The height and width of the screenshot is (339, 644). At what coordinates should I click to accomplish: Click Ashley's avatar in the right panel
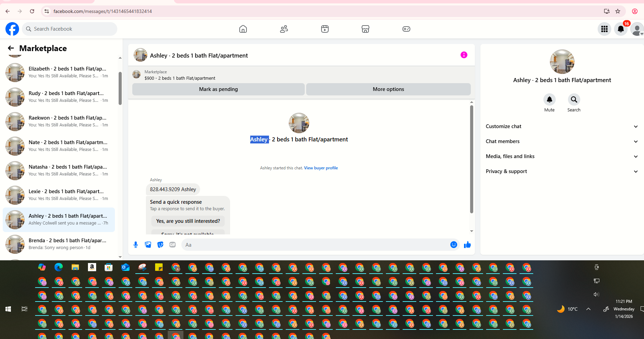562,62
